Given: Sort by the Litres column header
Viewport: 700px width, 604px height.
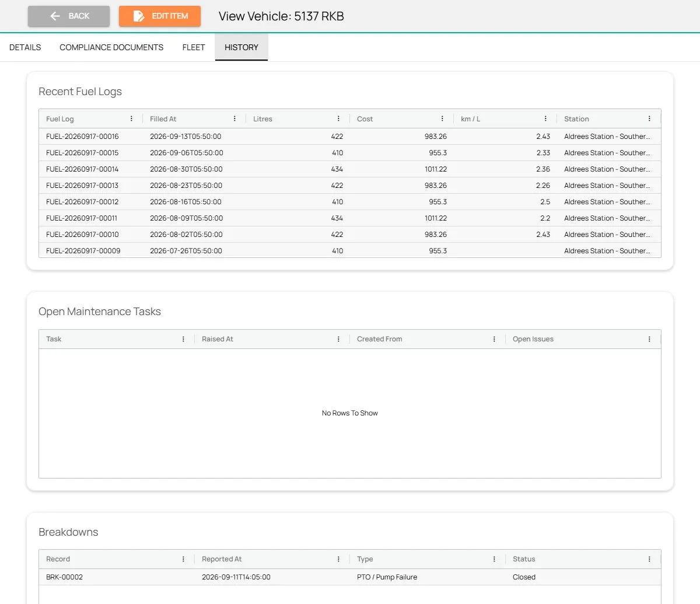Looking at the screenshot, I should [x=262, y=119].
